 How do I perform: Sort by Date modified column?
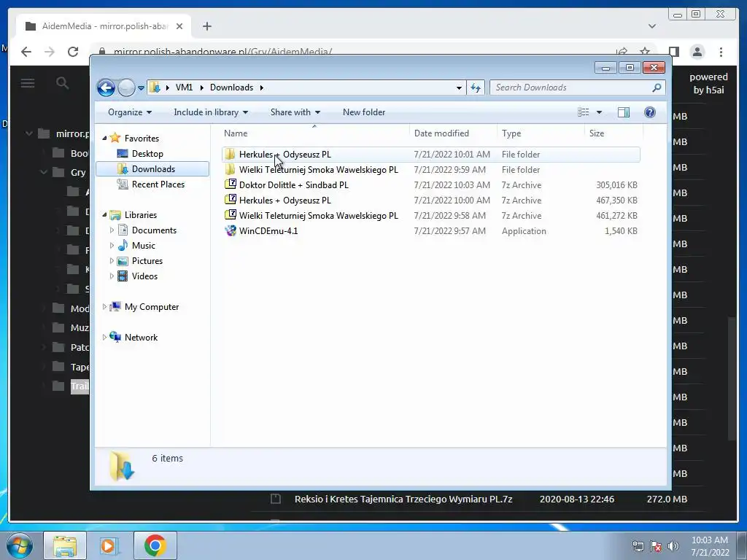pyautogui.click(x=453, y=133)
